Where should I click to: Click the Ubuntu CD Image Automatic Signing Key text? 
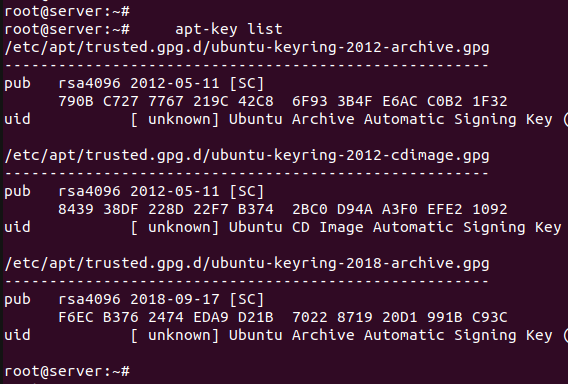coord(395,228)
